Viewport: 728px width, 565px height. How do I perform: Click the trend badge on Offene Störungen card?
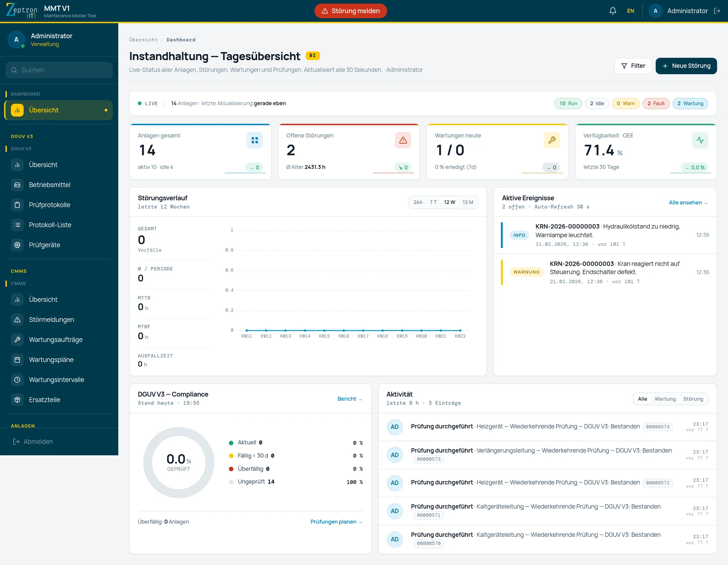click(403, 167)
